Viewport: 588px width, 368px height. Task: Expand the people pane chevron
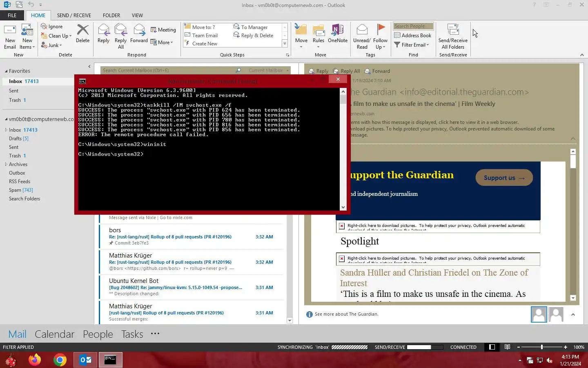tap(573, 314)
